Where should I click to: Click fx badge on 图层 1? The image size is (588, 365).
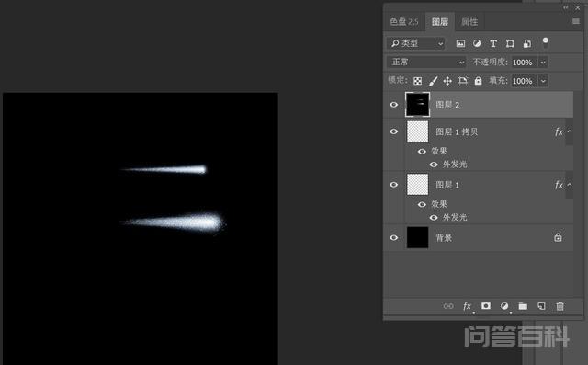tap(559, 185)
